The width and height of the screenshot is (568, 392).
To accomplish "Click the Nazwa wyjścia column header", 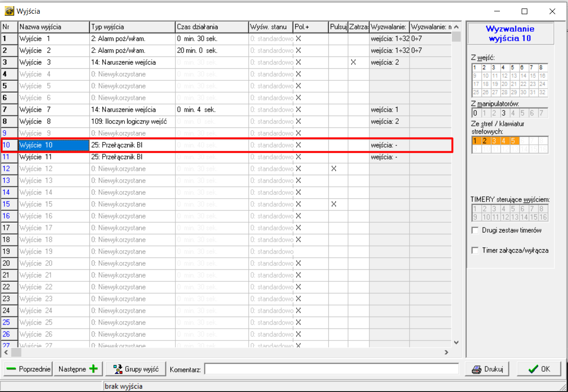I will 53,27.
